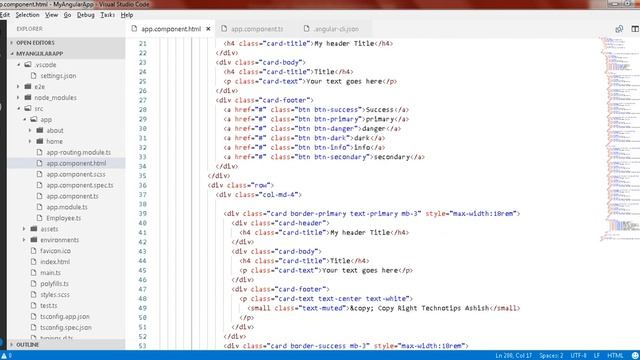Open app.component.ts in explorer tree
The image size is (640, 360).
72,196
